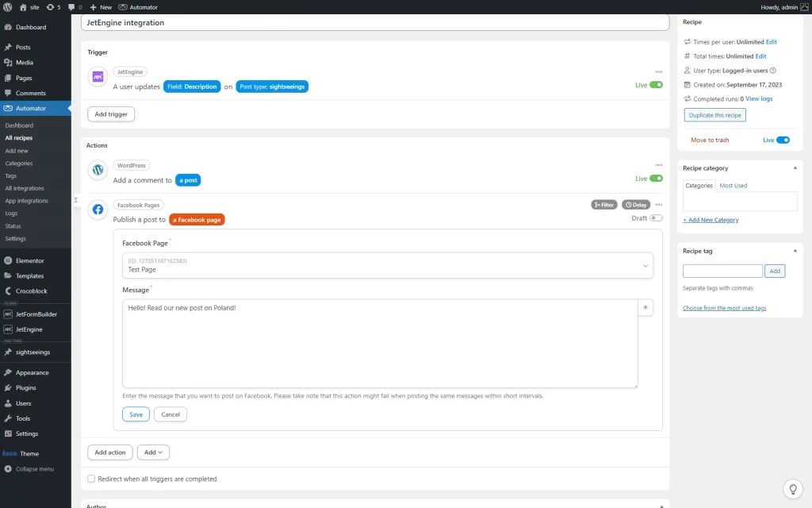Open Automator item in admin bar
This screenshot has height=508, width=812.
tap(138, 7)
